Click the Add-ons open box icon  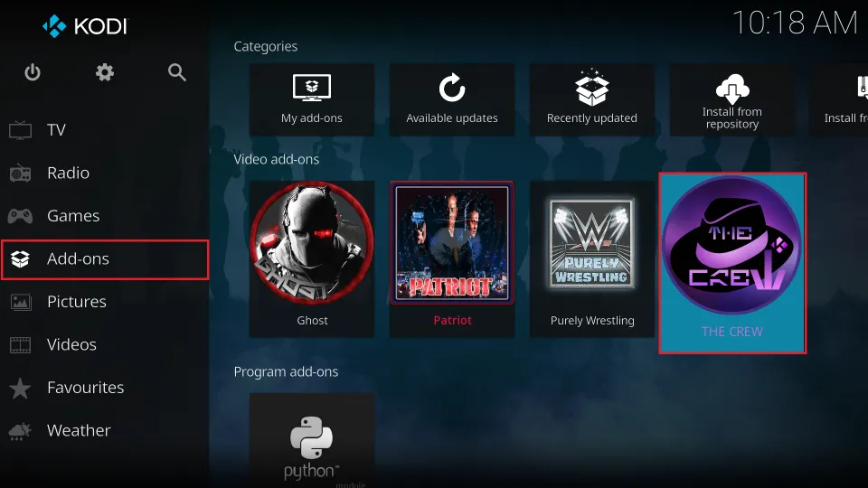(21, 259)
